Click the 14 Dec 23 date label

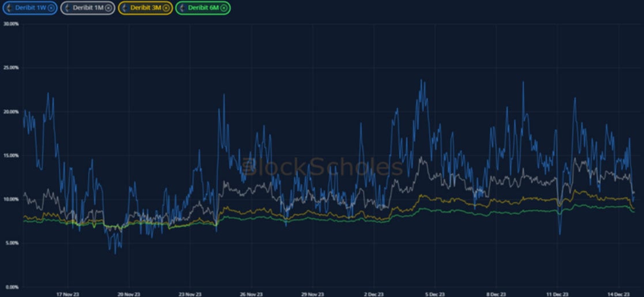click(618, 293)
